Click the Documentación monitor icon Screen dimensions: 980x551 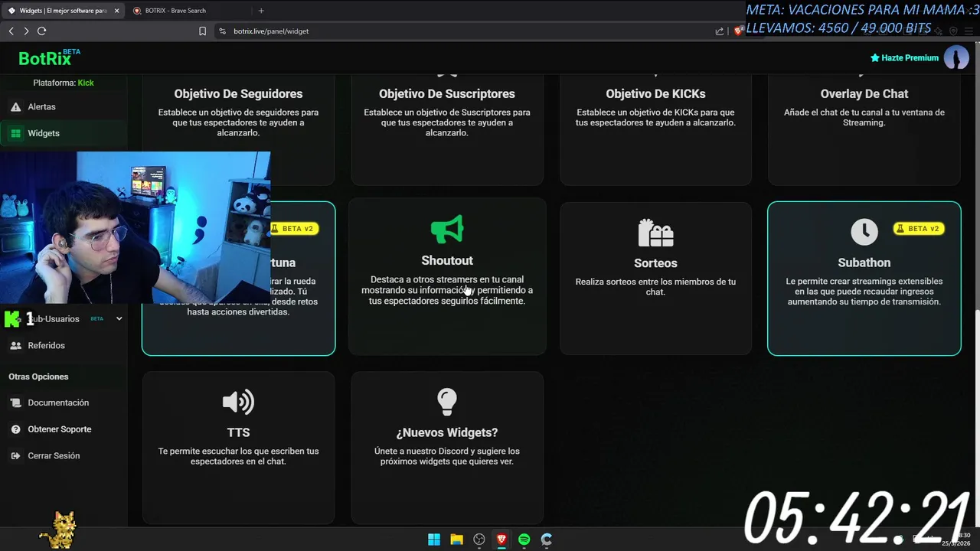(x=15, y=403)
